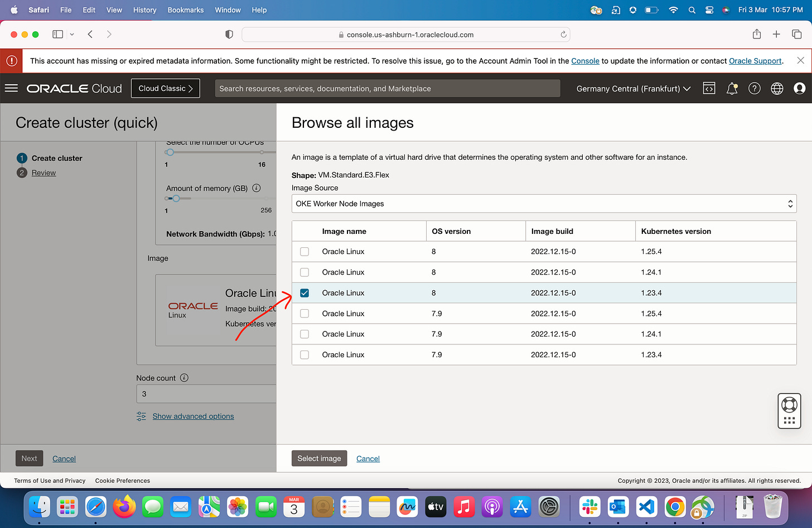Viewport: 812px width, 528px height.
Task: Open System Settings from the Dock
Action: pyautogui.click(x=549, y=507)
